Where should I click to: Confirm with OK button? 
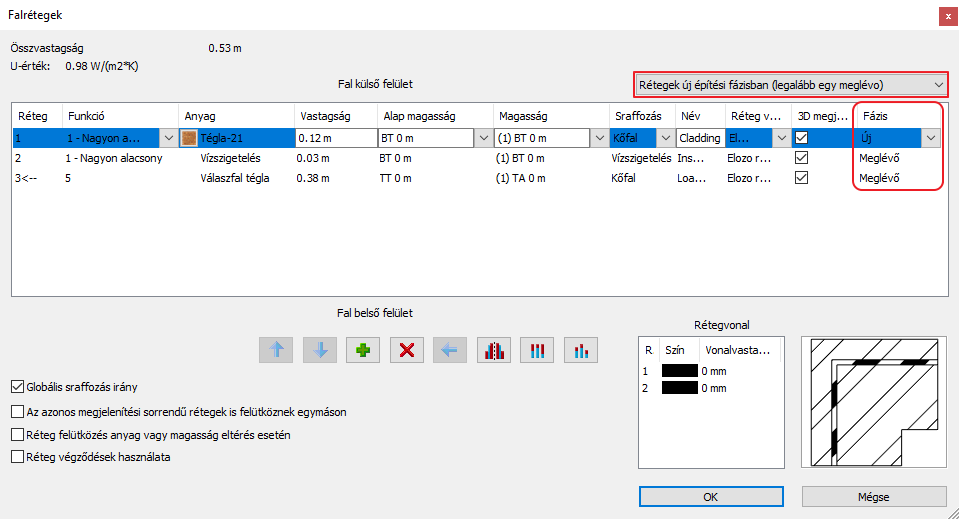point(711,497)
